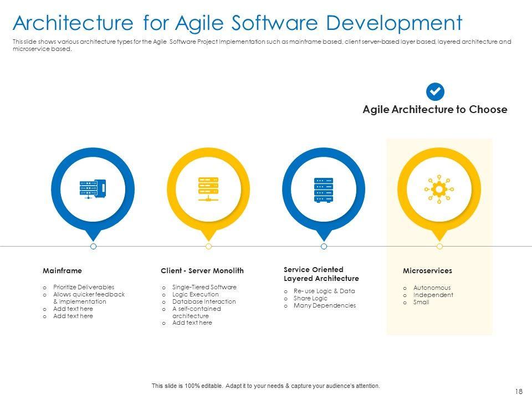Select the third timeline dot under server pin
Viewport: 532px width, 399px height.
[324, 246]
